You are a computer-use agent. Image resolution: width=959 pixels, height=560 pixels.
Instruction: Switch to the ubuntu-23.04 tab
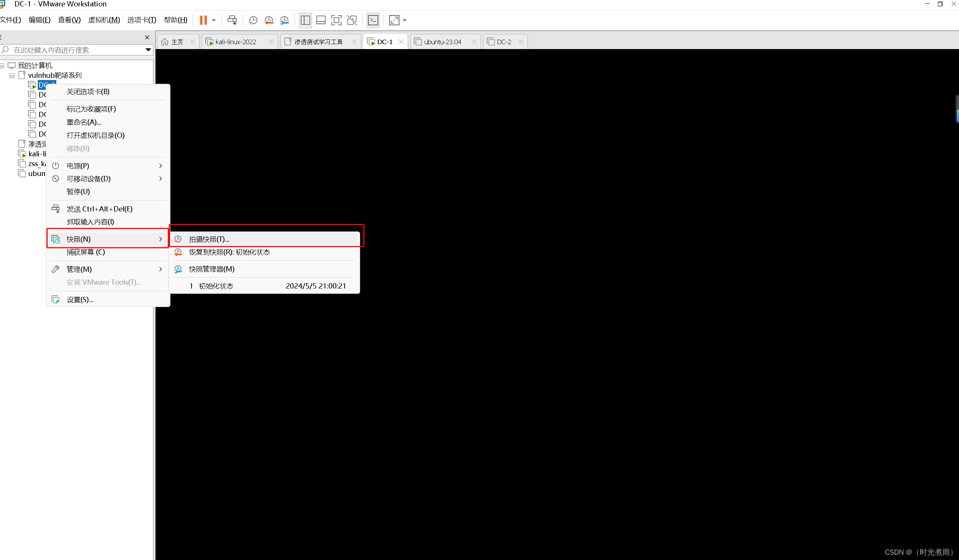tap(442, 42)
